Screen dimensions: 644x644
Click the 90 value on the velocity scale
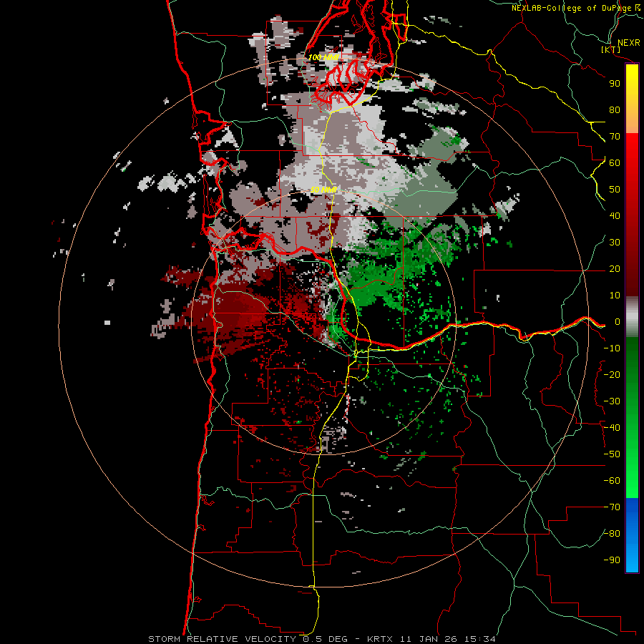(x=615, y=84)
